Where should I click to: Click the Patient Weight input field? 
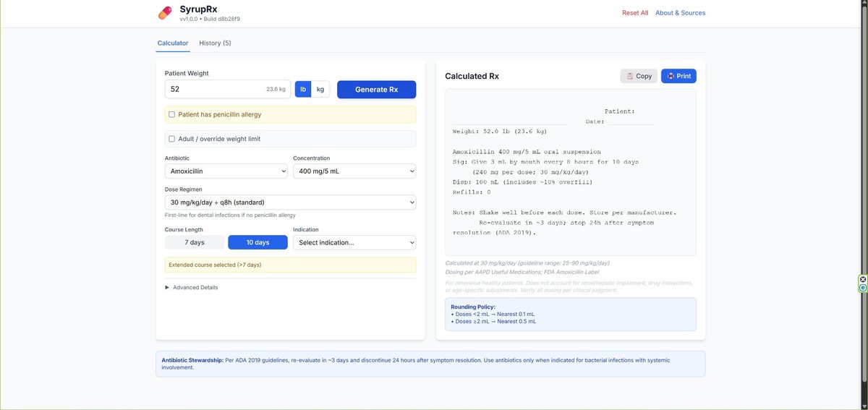[227, 89]
